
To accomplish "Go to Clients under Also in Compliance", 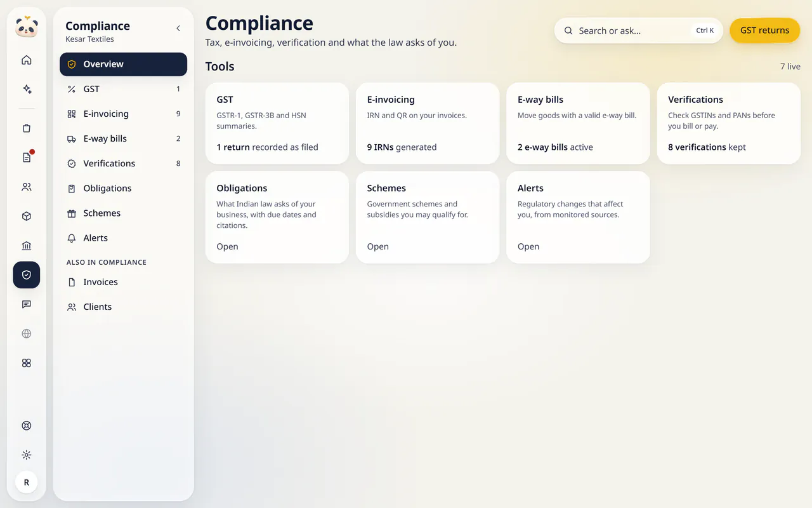I will click(x=124, y=307).
